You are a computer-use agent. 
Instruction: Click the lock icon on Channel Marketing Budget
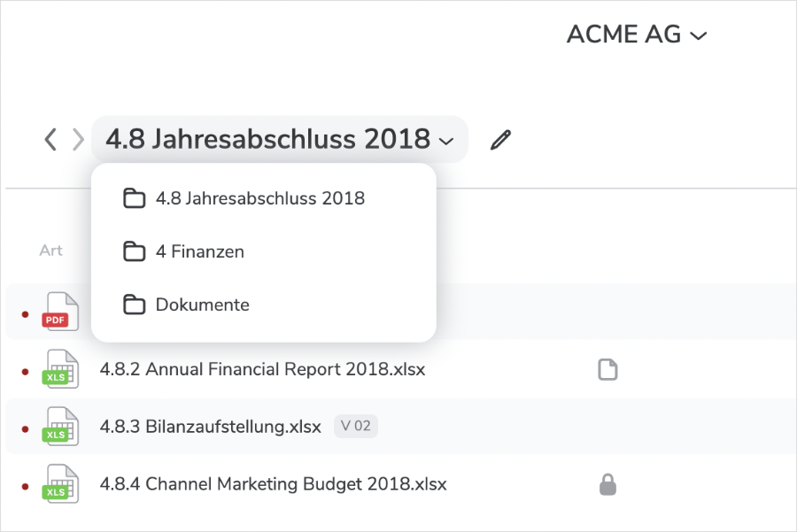(x=607, y=484)
